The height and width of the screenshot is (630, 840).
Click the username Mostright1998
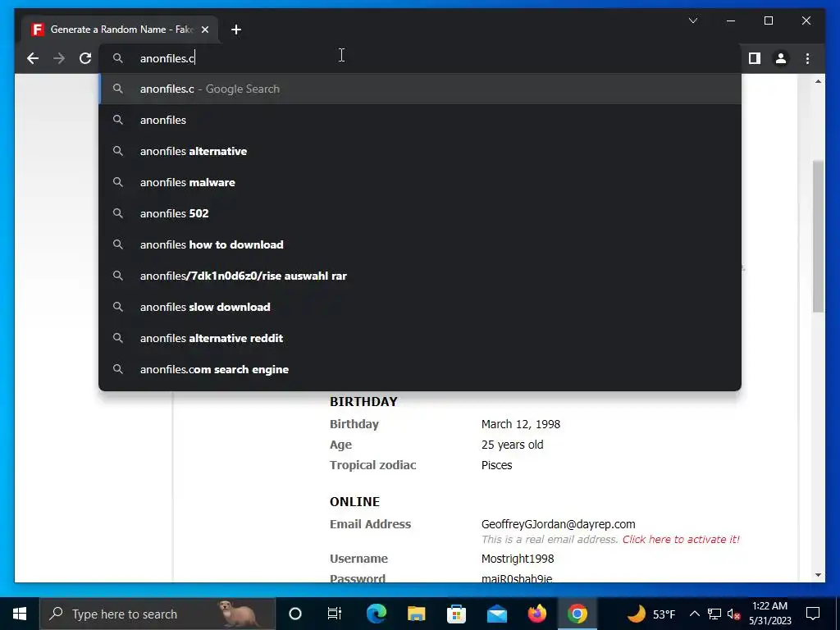518,559
